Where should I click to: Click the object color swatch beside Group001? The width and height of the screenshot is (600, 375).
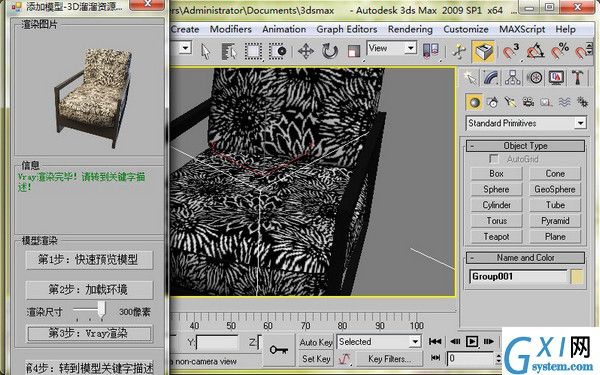577,277
